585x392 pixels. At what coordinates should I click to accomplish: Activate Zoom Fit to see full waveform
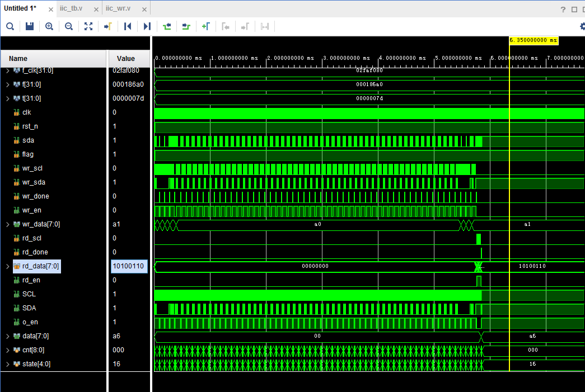click(88, 26)
